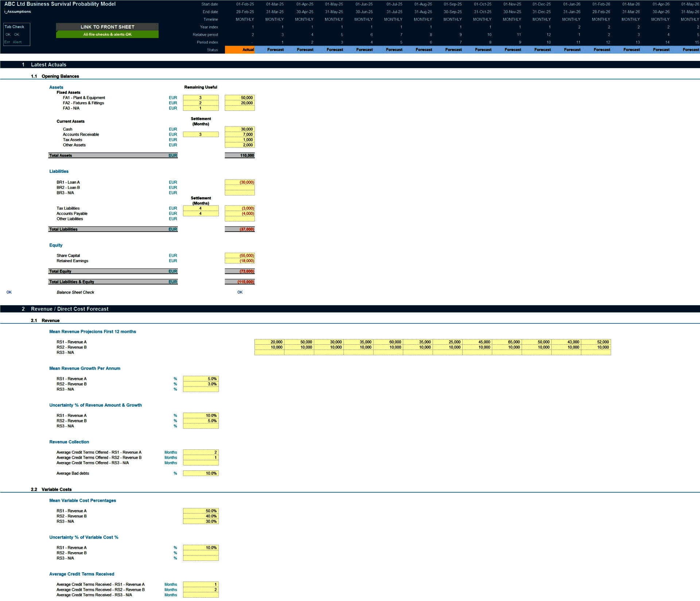
Task: Click the Share Capital equity input cell
Action: (240, 255)
